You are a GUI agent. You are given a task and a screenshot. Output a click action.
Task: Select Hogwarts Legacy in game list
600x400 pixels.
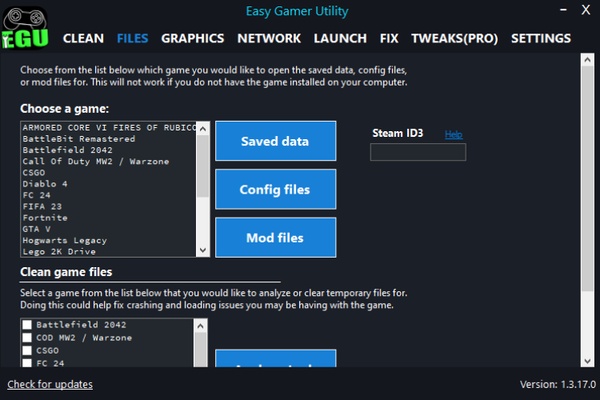[x=109, y=240]
